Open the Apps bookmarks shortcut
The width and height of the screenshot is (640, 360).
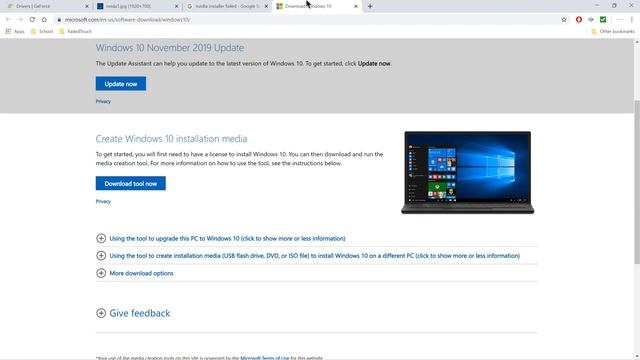click(x=15, y=31)
